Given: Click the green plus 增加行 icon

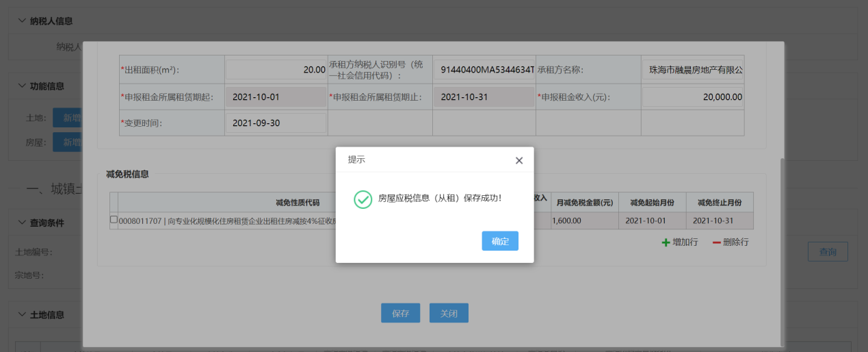Looking at the screenshot, I should coord(666,242).
